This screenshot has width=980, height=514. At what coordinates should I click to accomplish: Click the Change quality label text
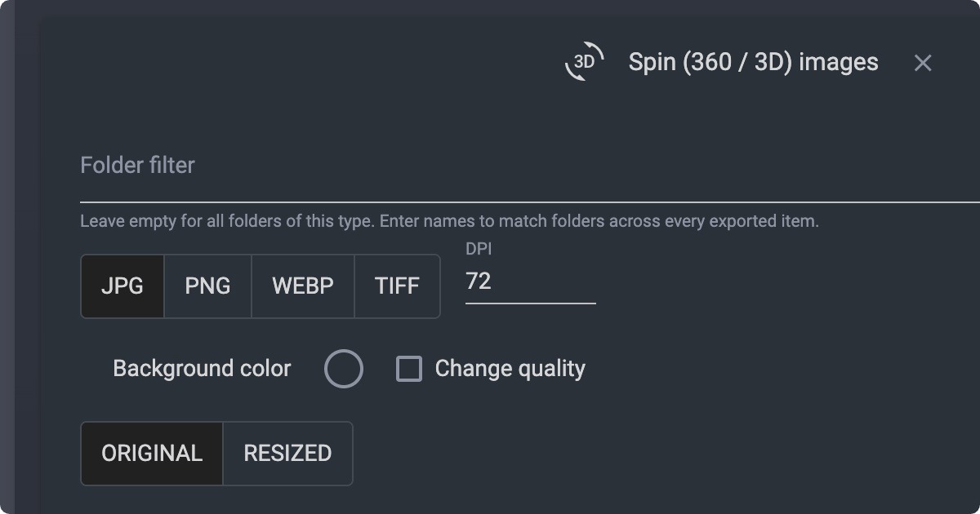point(510,369)
